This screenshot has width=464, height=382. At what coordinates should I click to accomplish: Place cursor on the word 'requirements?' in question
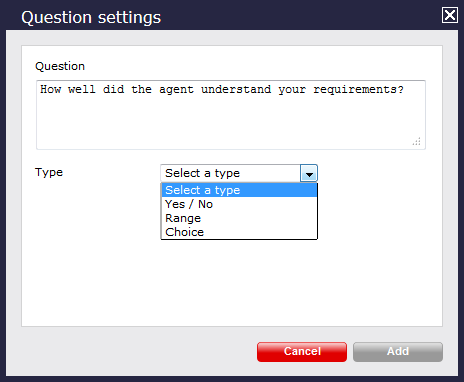[358, 90]
